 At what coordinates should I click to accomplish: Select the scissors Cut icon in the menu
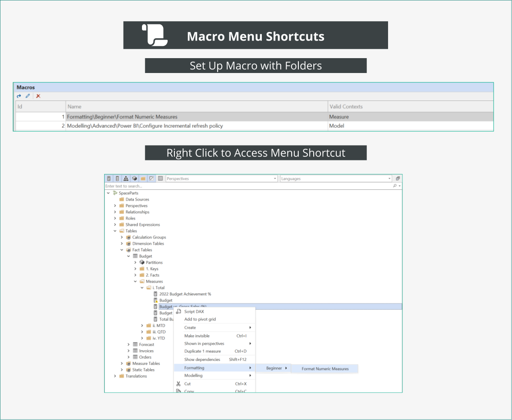pyautogui.click(x=178, y=383)
